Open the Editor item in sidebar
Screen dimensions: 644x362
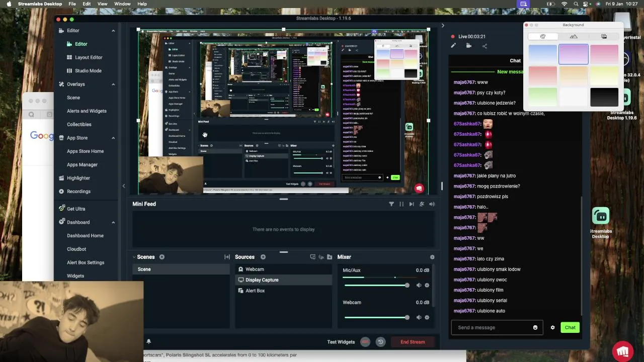coord(81,44)
